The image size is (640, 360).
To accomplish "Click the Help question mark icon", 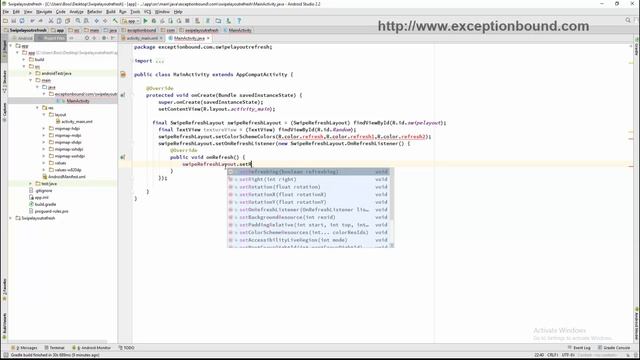I will click(239, 20).
